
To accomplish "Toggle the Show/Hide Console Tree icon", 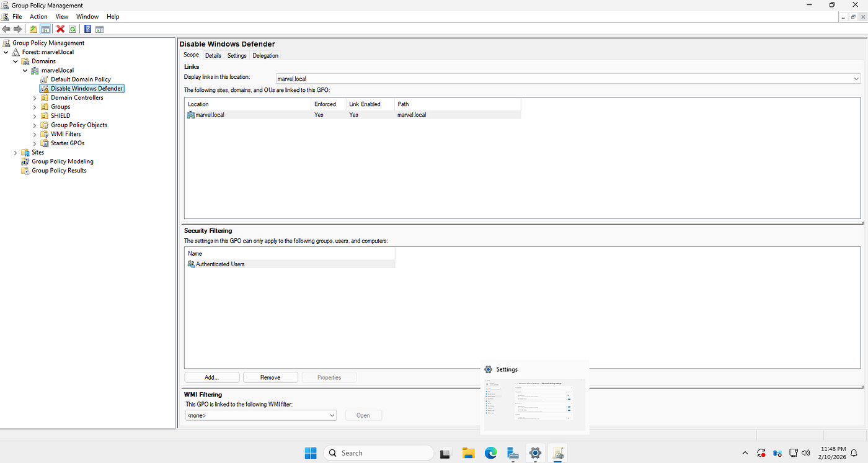I will pos(45,29).
